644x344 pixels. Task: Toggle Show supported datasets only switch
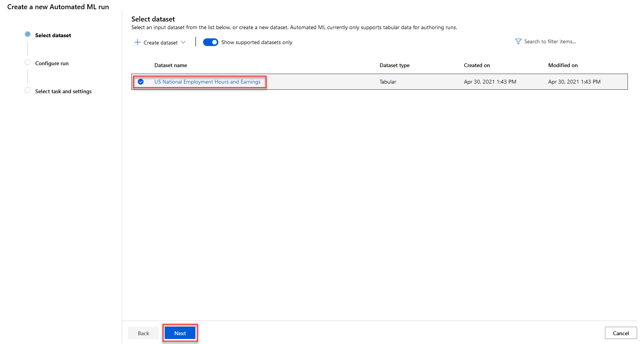[x=211, y=42]
